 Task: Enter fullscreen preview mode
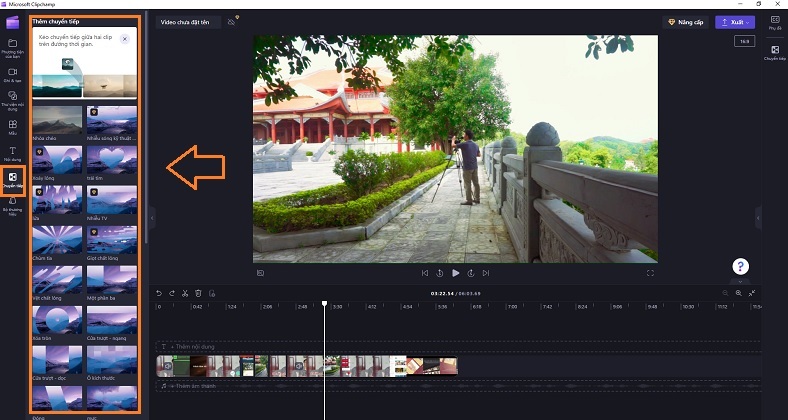tap(650, 273)
